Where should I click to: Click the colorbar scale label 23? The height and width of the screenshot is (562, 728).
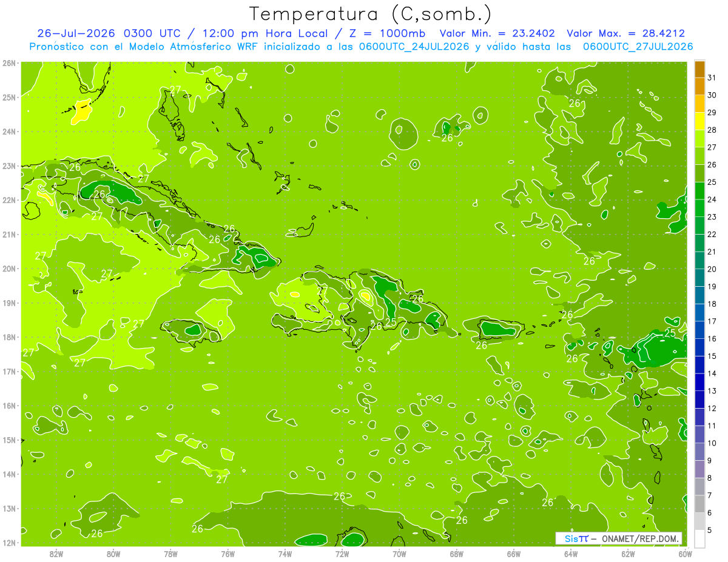click(712, 217)
